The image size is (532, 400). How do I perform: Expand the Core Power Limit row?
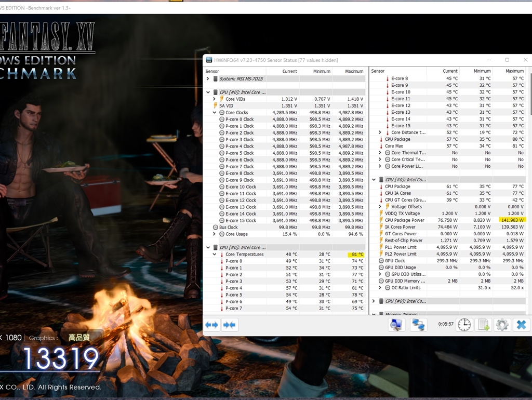[x=380, y=166]
